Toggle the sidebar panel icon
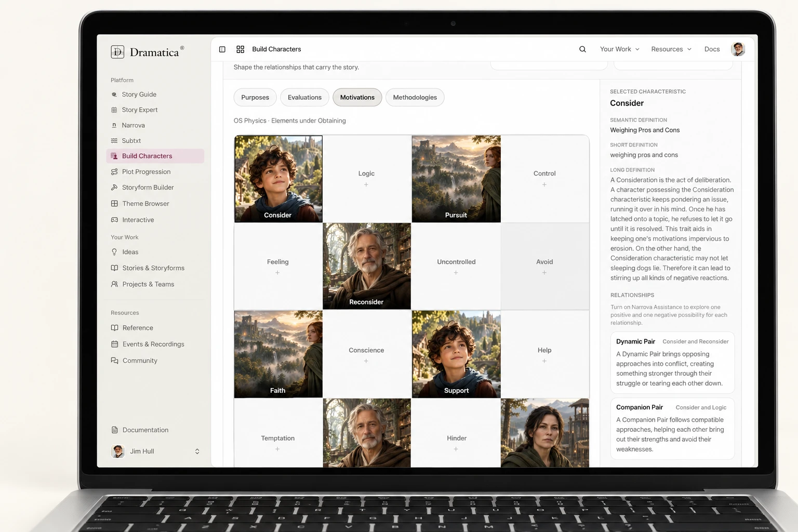Image resolution: width=798 pixels, height=532 pixels. [x=222, y=49]
